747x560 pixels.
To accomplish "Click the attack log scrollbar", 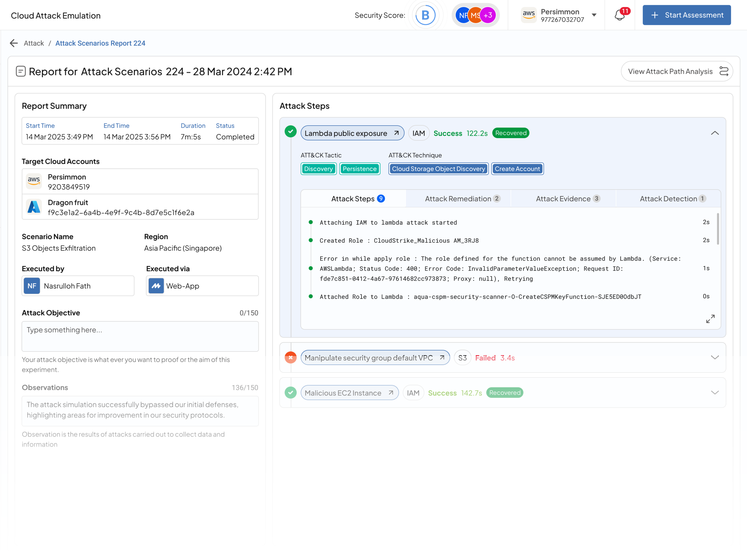I will pos(718,229).
